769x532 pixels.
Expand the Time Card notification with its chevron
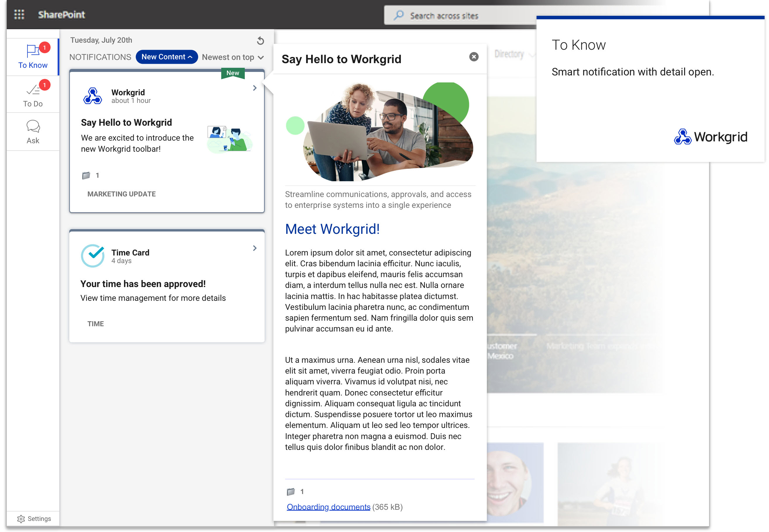(x=255, y=248)
